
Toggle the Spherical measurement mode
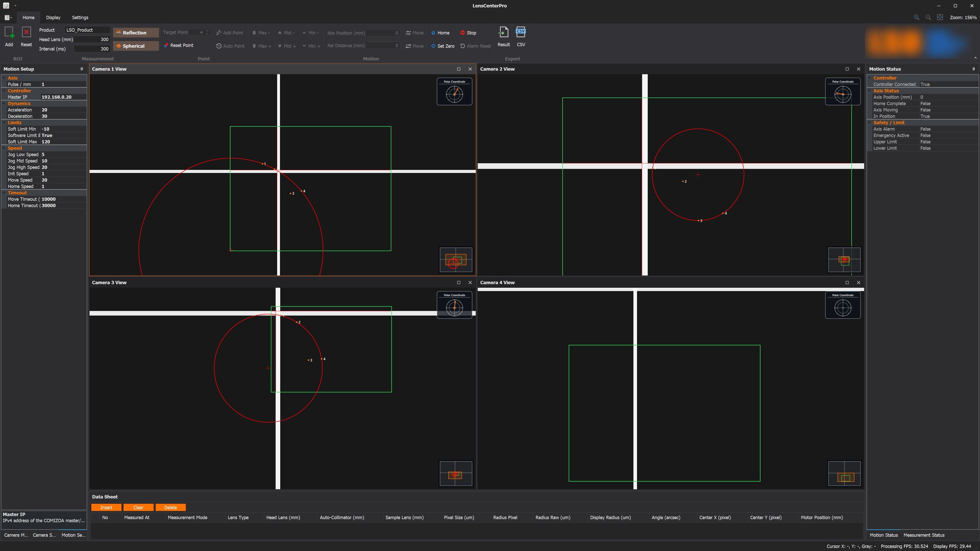click(x=136, y=46)
